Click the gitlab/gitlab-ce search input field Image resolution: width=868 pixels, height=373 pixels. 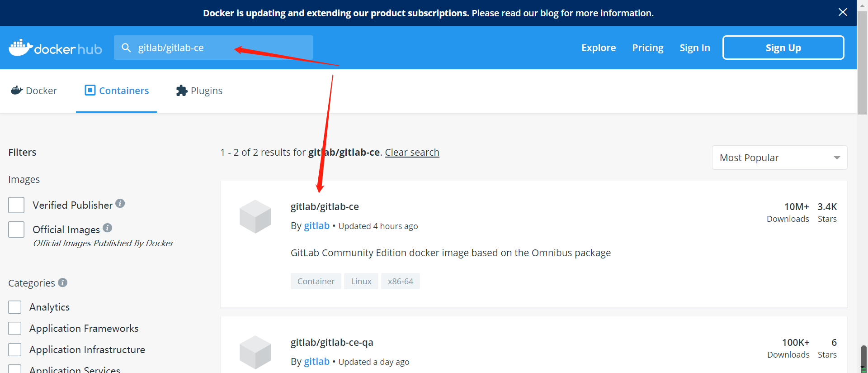point(213,48)
